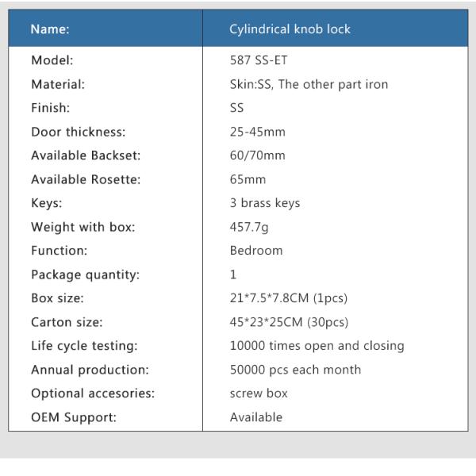Click the door thickness value "25-45mm"
Viewport: 476px width, 476px height.
click(x=256, y=132)
